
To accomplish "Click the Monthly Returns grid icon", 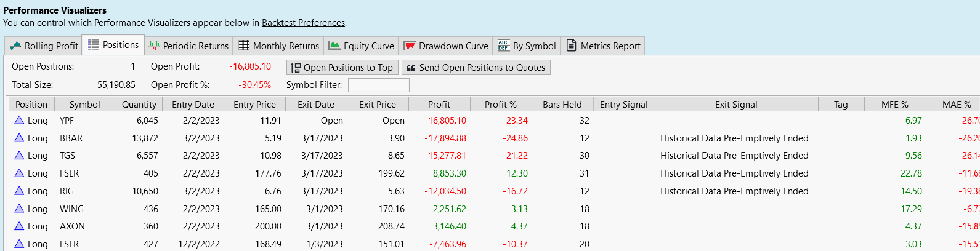I will 244,46.
